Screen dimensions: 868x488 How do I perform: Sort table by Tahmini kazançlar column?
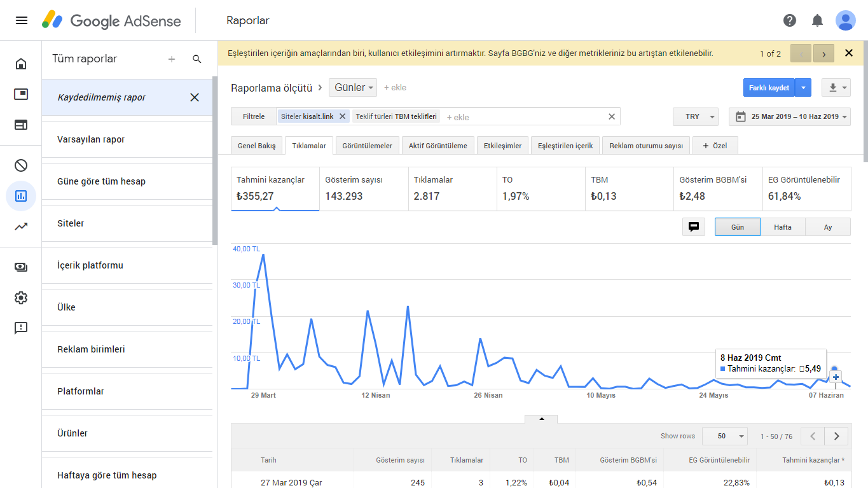click(x=813, y=460)
